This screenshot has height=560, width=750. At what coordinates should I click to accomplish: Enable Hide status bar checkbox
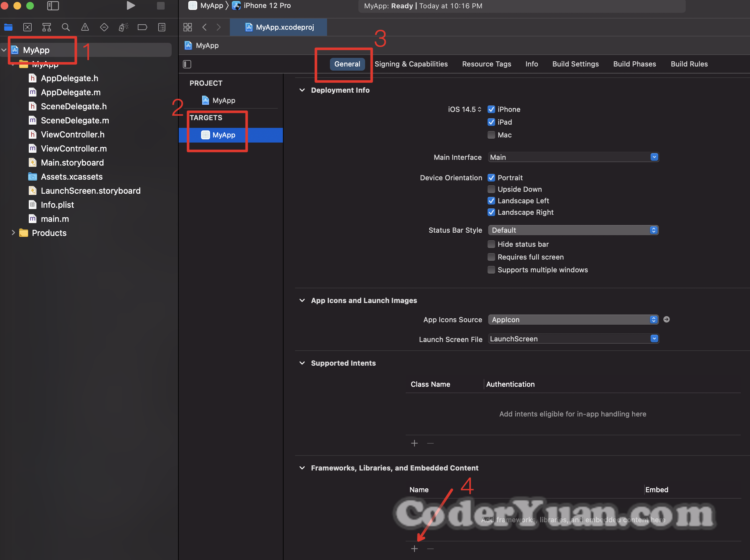coord(491,244)
